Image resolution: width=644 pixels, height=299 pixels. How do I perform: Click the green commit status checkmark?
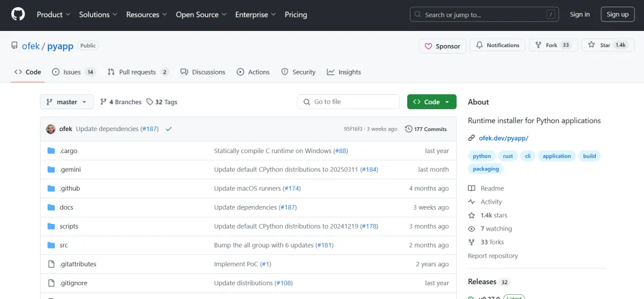point(168,129)
